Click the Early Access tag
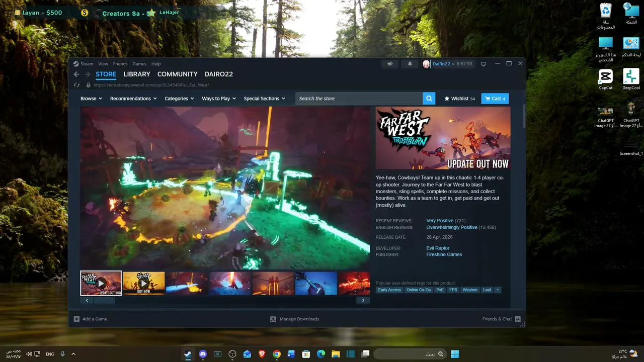The height and width of the screenshot is (362, 644). 389,290
